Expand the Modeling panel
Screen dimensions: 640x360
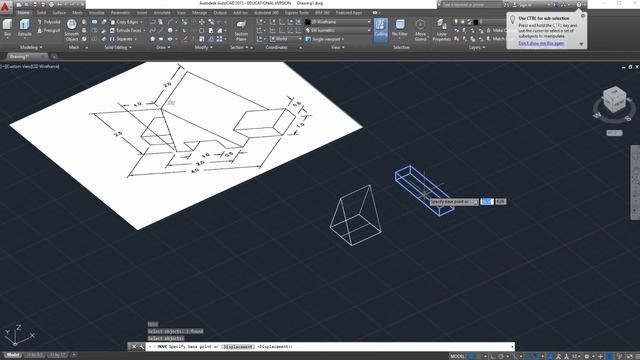(31, 47)
